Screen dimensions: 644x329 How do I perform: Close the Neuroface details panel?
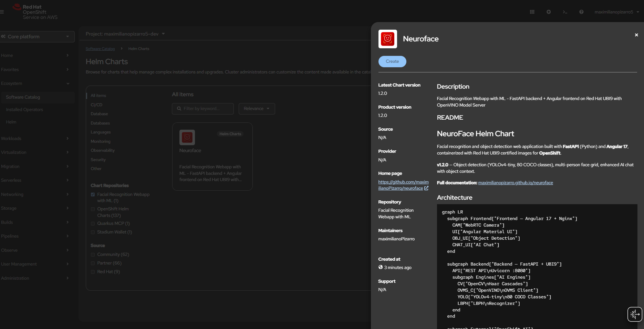636,35
